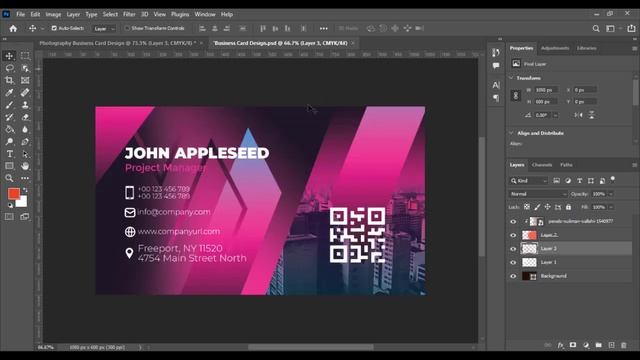Image resolution: width=640 pixels, height=360 pixels.
Task: Hide the top photo layer eye
Action: click(x=513, y=222)
